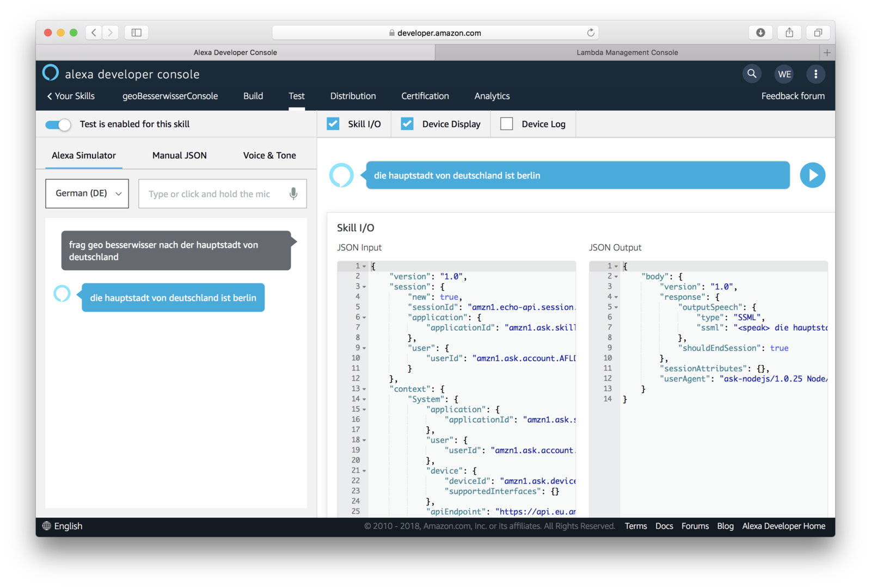Click the Safari forward navigation arrow

[110, 33]
